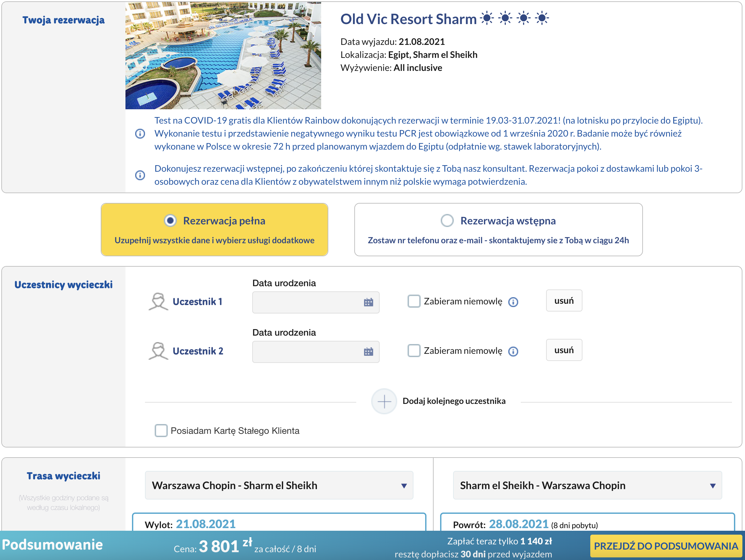The width and height of the screenshot is (745, 560).
Task: Select Rezerwacja pełna radio option
Action: coord(170,221)
